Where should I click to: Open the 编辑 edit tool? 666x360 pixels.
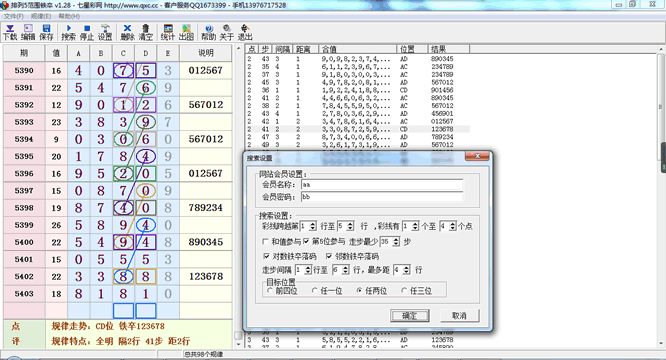point(28,32)
